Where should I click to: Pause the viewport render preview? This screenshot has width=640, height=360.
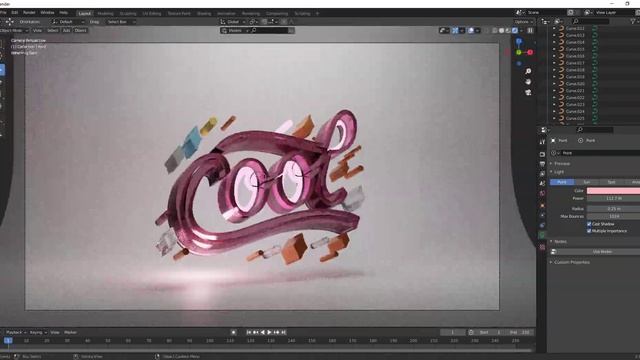[530, 31]
